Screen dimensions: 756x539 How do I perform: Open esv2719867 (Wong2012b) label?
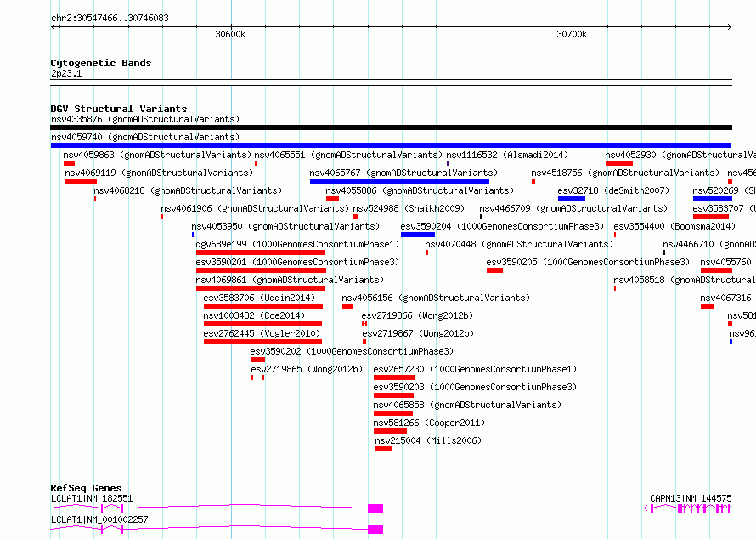tap(418, 333)
